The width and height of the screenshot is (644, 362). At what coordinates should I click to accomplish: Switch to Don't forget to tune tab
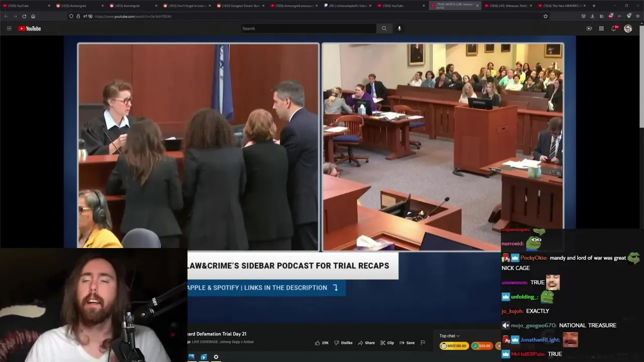pyautogui.click(x=187, y=6)
